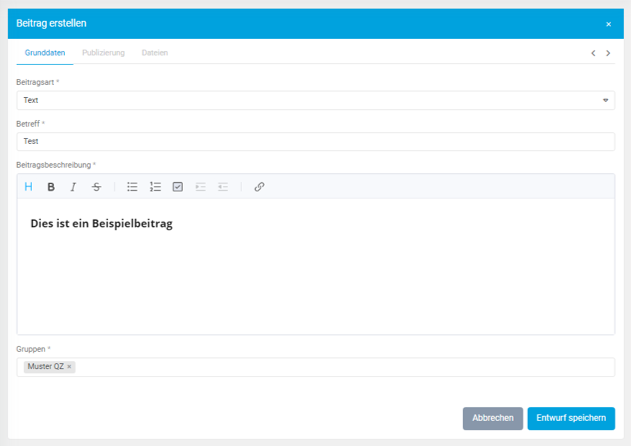Switch to the Publizierung tab
Viewport: 631px width, 446px height.
(x=103, y=53)
